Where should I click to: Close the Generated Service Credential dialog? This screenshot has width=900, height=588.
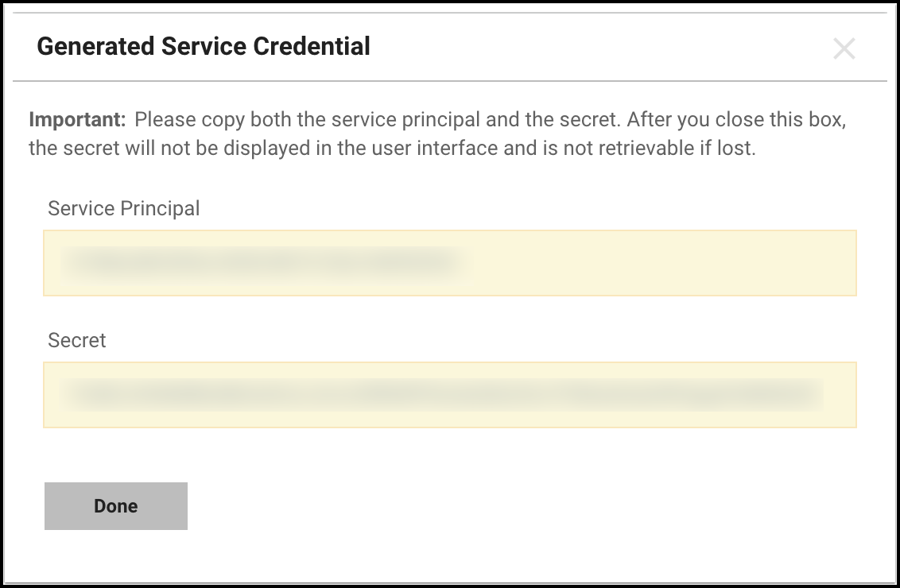pos(844,49)
